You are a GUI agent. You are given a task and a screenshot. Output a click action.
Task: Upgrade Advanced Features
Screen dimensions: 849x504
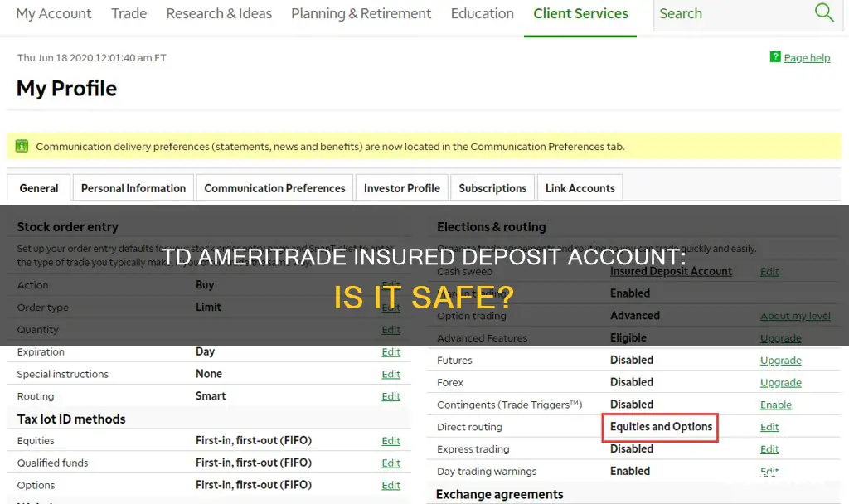coord(781,338)
